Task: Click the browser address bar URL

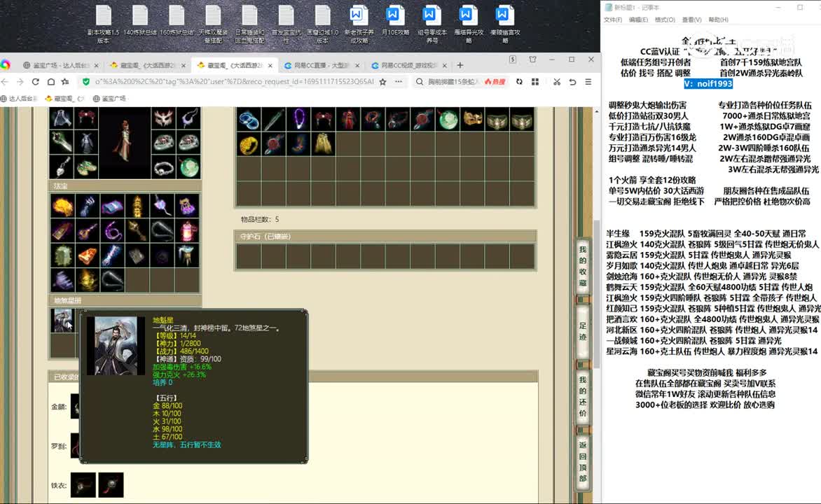Action: coord(234,82)
